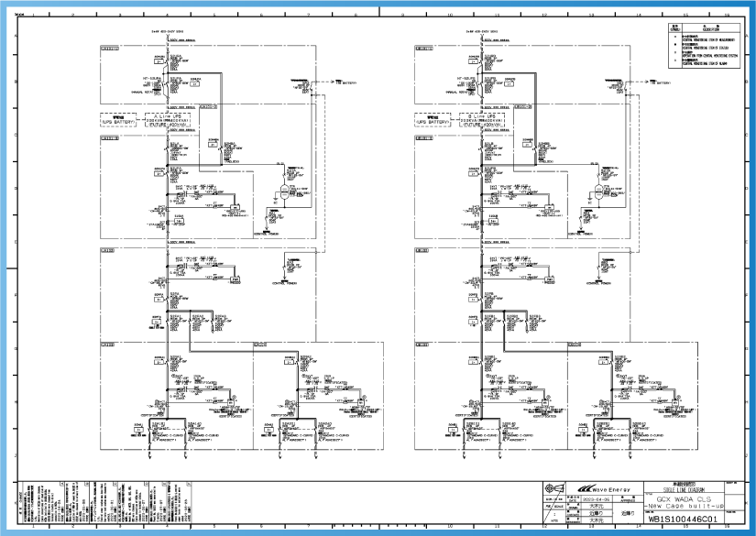
Task: Click the projection symbol in title block
Action: tap(554, 487)
